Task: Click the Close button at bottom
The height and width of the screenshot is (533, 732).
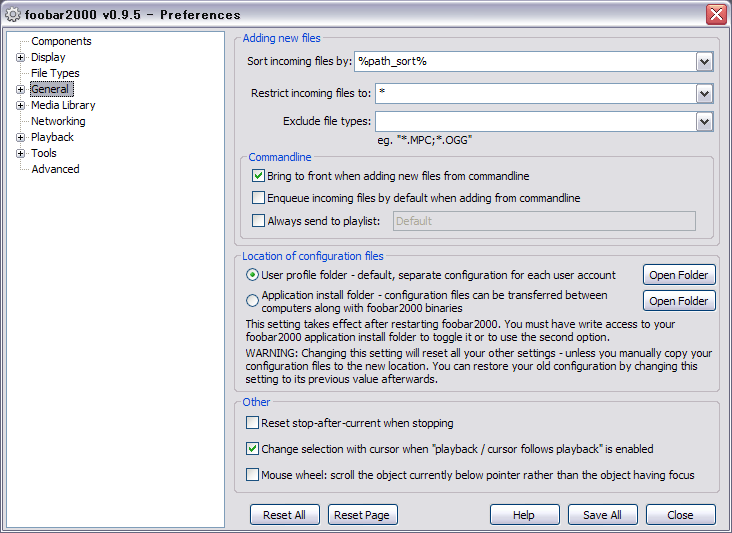Action: pos(681,515)
